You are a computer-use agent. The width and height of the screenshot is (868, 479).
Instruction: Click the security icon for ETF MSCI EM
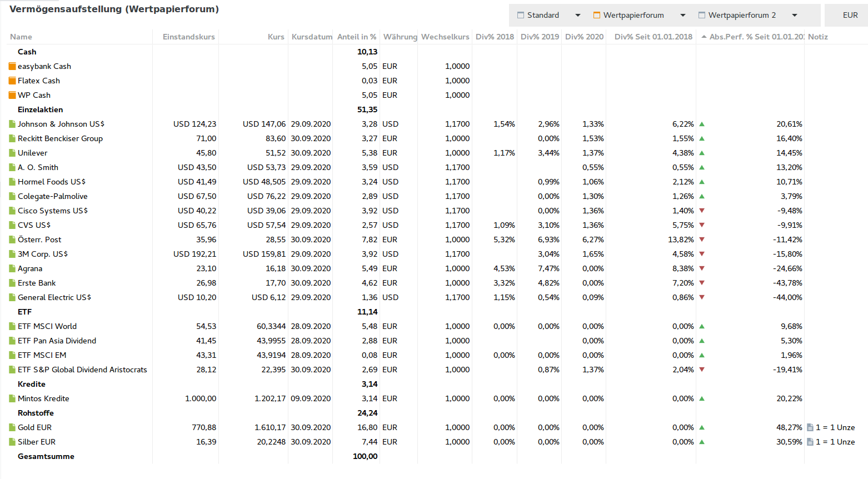coord(12,355)
